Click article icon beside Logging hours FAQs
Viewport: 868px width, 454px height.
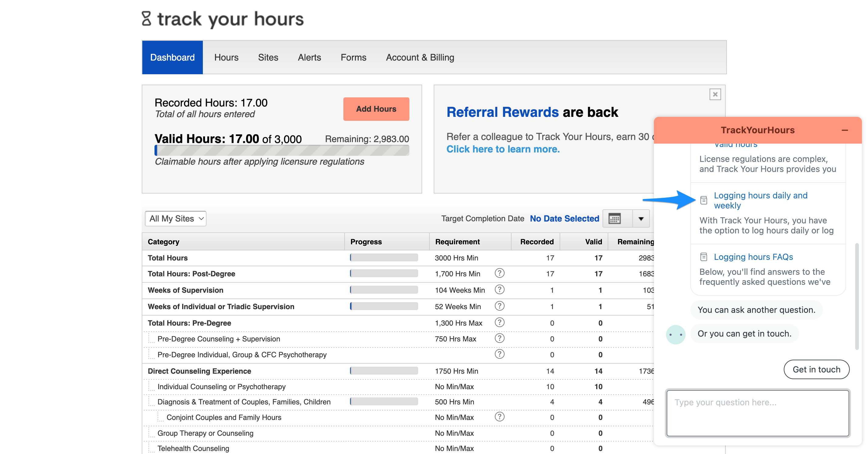pyautogui.click(x=703, y=257)
